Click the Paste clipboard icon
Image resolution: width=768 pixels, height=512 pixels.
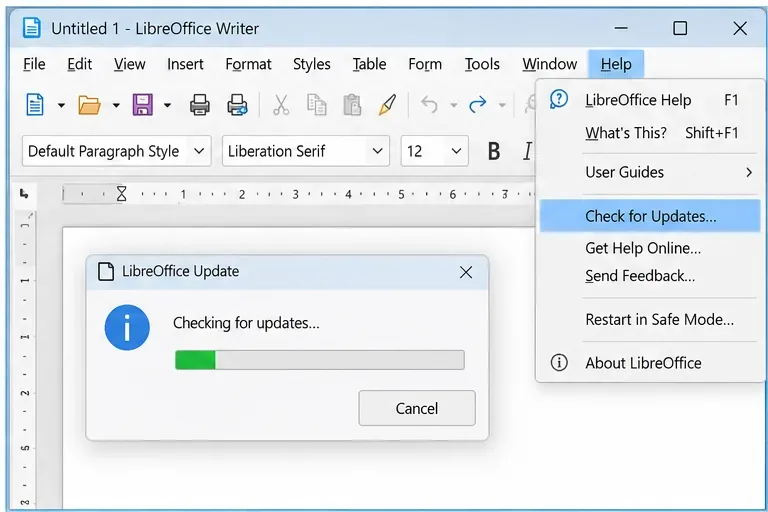[x=352, y=104]
